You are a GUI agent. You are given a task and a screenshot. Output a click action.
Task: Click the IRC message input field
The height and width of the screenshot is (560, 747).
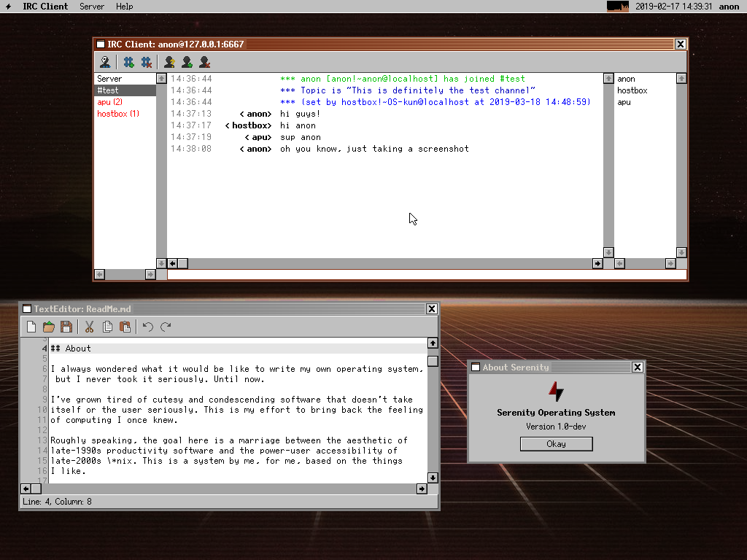pos(427,275)
